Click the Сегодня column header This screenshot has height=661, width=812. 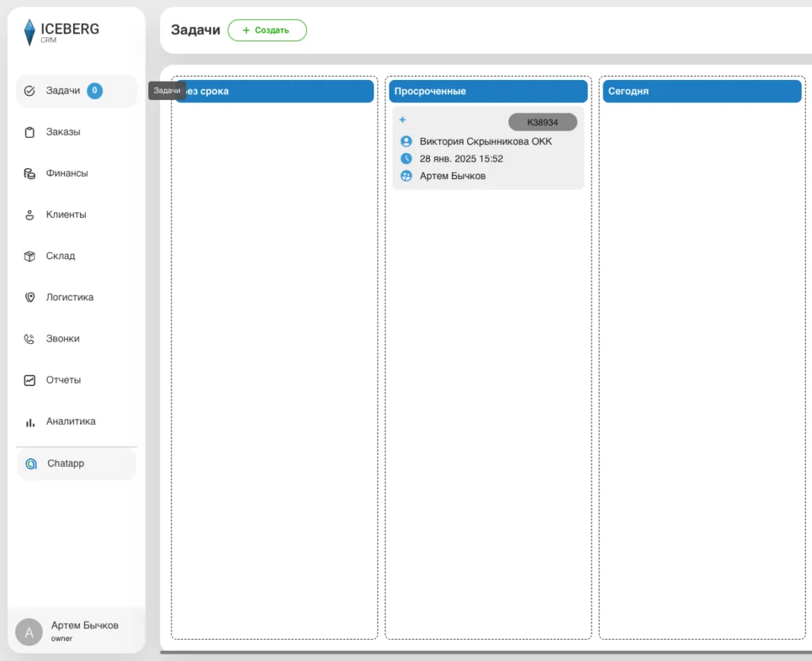click(701, 91)
